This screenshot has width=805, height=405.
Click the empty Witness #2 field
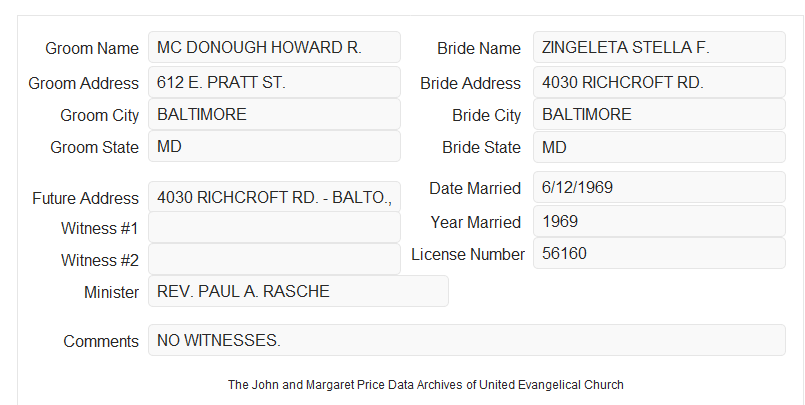[274, 259]
